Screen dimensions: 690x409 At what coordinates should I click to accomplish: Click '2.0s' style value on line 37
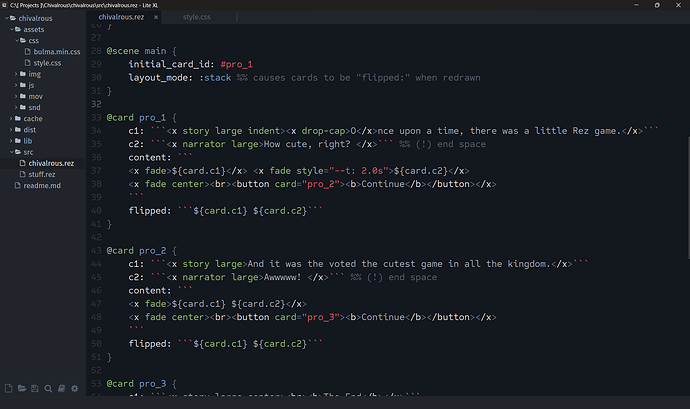click(372, 171)
